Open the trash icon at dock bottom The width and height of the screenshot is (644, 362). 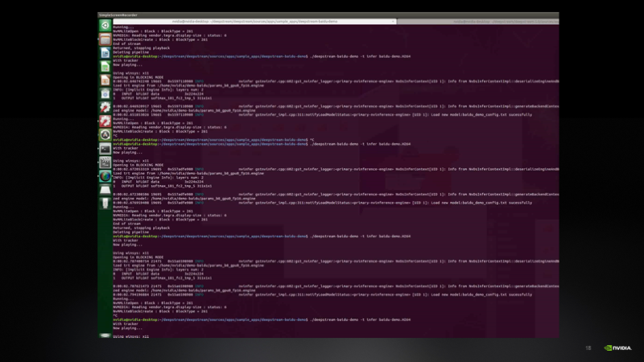click(x=105, y=335)
